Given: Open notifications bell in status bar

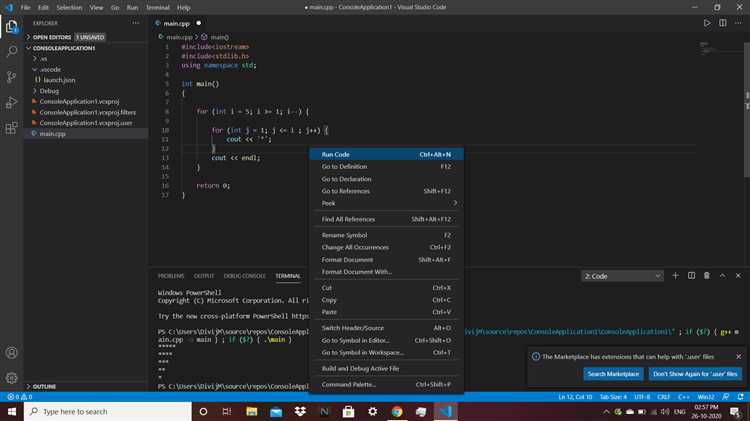Looking at the screenshot, I should click(740, 397).
